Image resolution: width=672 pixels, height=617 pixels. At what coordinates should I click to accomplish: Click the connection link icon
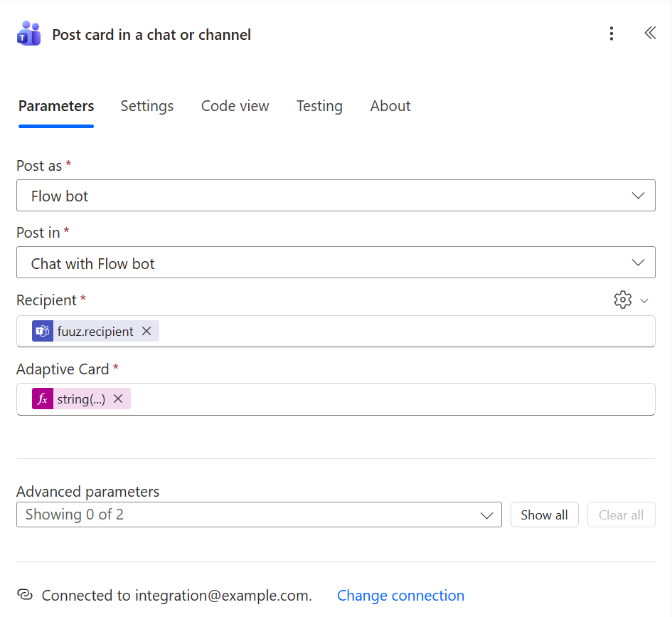pyautogui.click(x=25, y=595)
